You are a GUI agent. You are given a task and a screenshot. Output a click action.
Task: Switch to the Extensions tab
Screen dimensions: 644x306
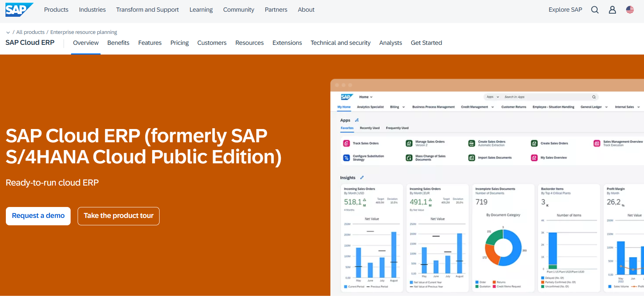[x=287, y=43]
